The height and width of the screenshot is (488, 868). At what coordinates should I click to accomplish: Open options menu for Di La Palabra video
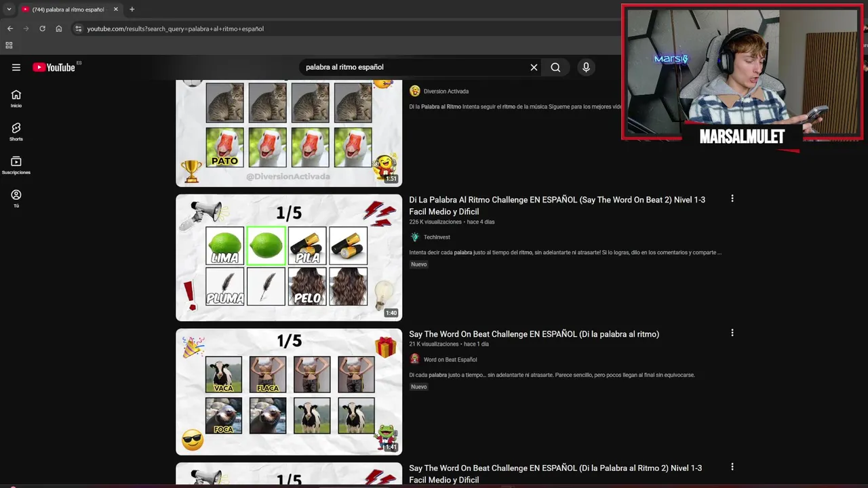(x=732, y=199)
